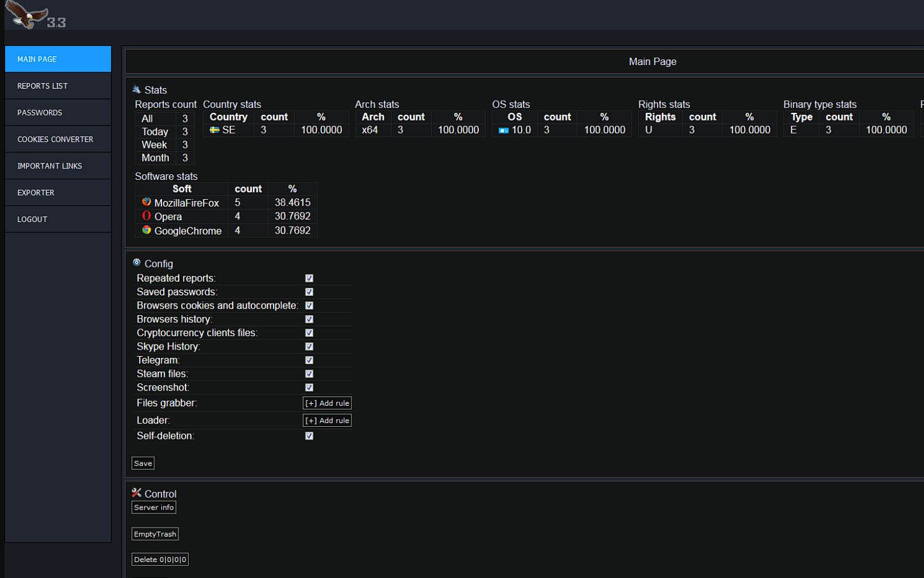The image size is (924, 578).
Task: Click the 'Month' reports count row
Action: 165,158
